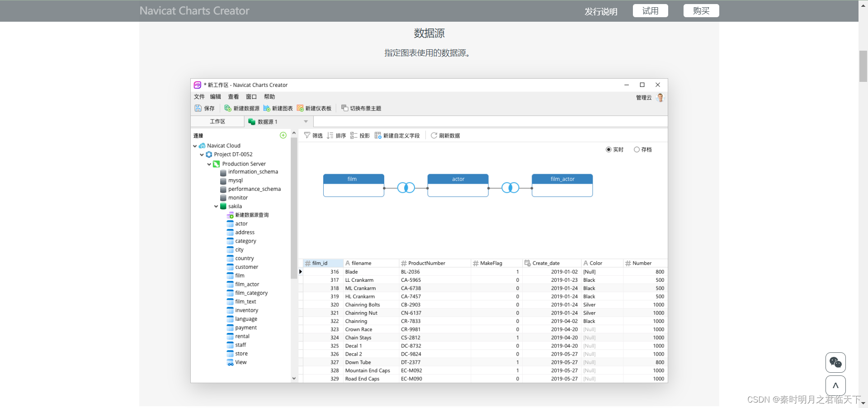
Task: Click the page vertical scrollbar thumb
Action: coord(863,66)
